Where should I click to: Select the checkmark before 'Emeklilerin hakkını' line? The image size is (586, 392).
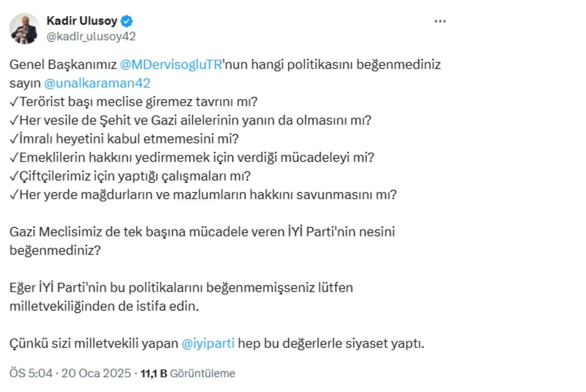coord(14,157)
